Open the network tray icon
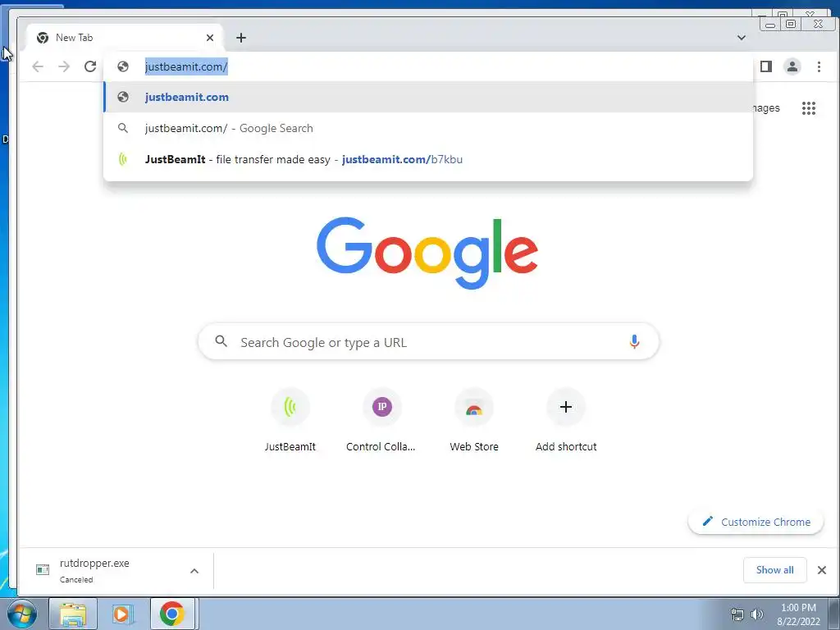The image size is (840, 630). click(737, 614)
